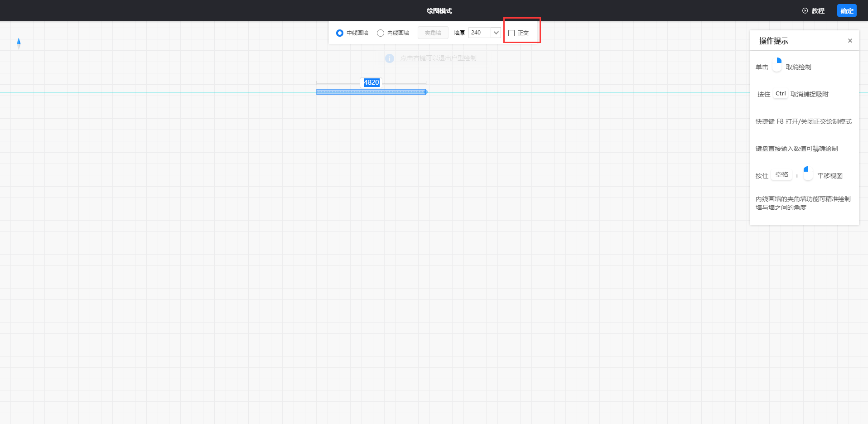
Task: Click the 墙厚 value field 240
Action: point(479,33)
